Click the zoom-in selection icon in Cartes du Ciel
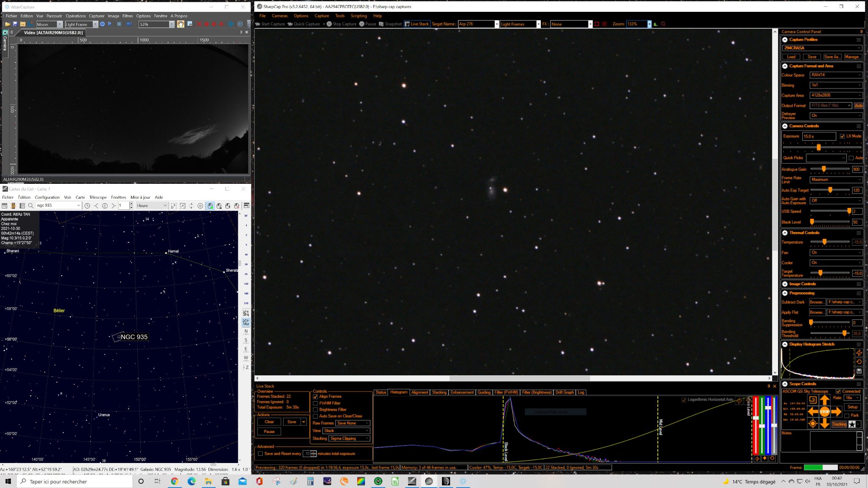The width and height of the screenshot is (868, 488). pos(173,206)
